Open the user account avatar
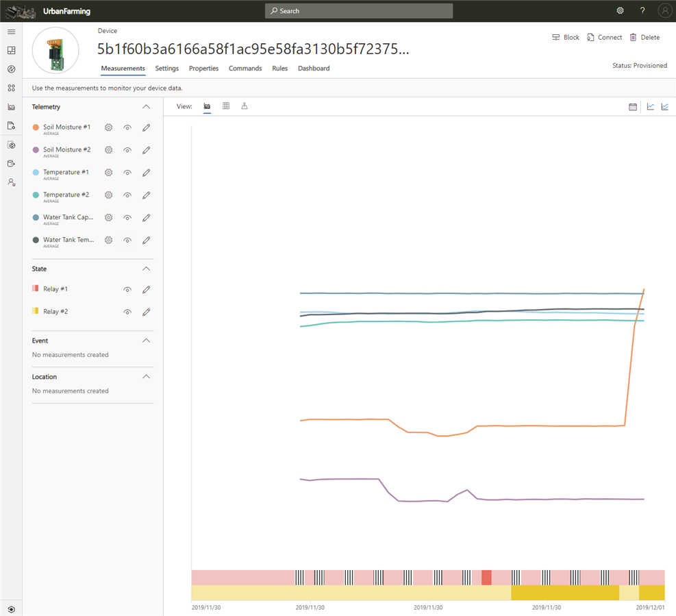The width and height of the screenshot is (676, 616). [x=664, y=11]
